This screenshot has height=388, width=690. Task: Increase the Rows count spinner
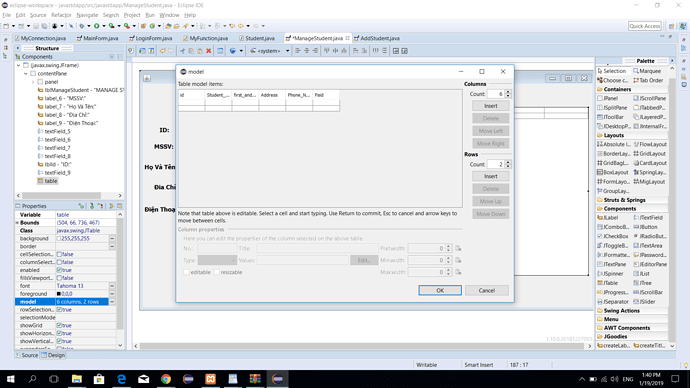(x=508, y=162)
